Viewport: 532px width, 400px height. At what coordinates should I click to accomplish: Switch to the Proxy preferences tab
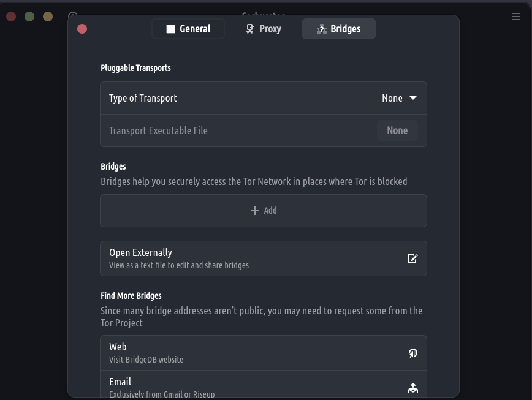(x=263, y=29)
